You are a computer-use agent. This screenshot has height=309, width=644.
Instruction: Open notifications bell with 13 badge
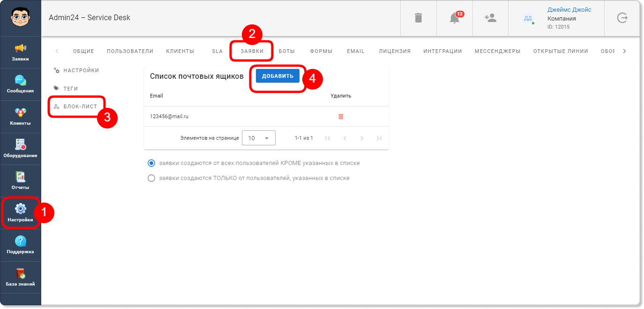454,18
